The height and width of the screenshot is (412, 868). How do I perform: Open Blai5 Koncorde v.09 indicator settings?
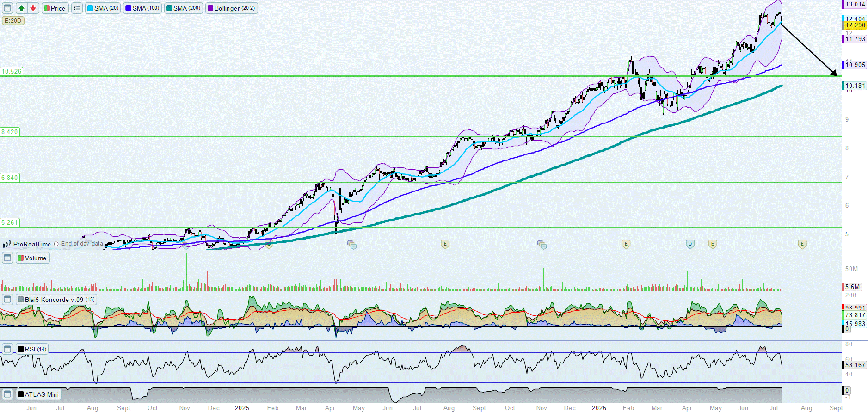pyautogui.click(x=56, y=300)
